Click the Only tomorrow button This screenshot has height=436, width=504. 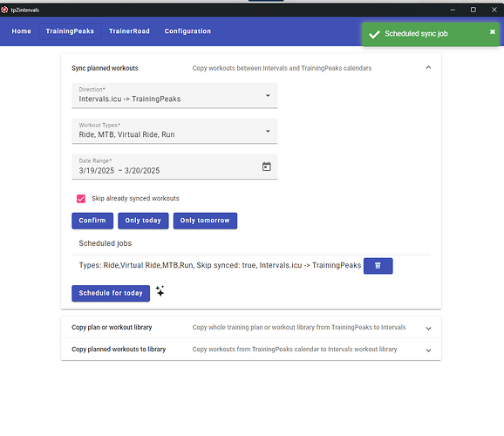point(205,221)
